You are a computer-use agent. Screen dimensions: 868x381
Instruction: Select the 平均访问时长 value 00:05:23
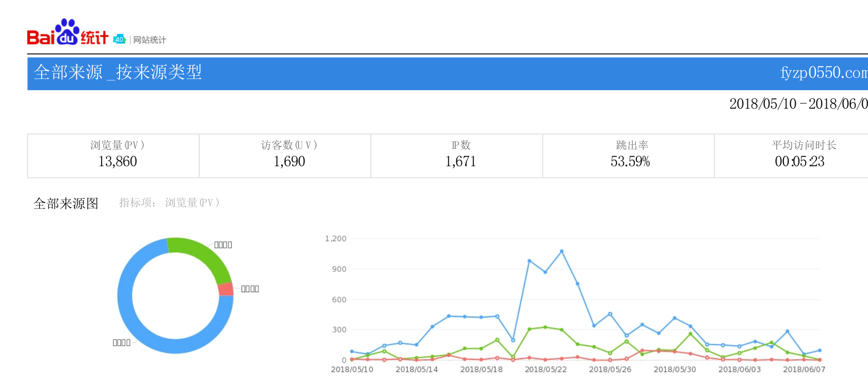tap(800, 161)
